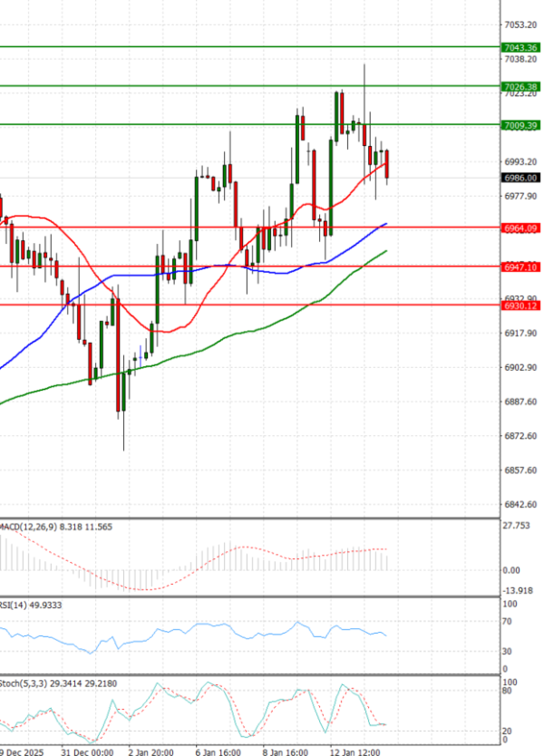The image size is (544, 756).
Task: Select the 6930.12 support level label
Action: pyautogui.click(x=520, y=306)
